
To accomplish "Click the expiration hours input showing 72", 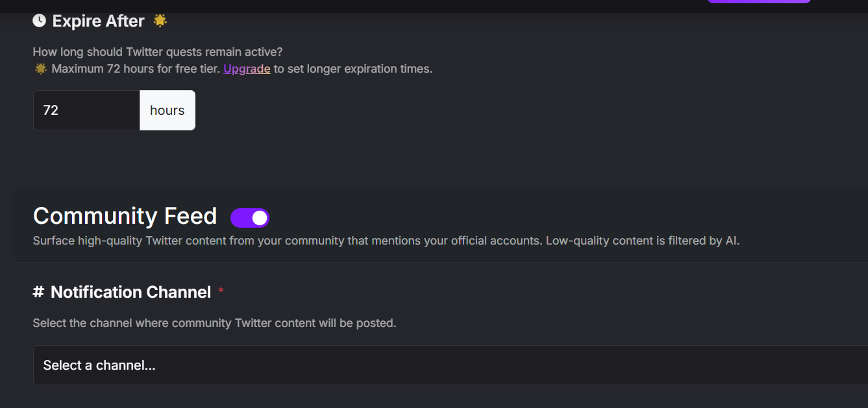I will (x=84, y=110).
